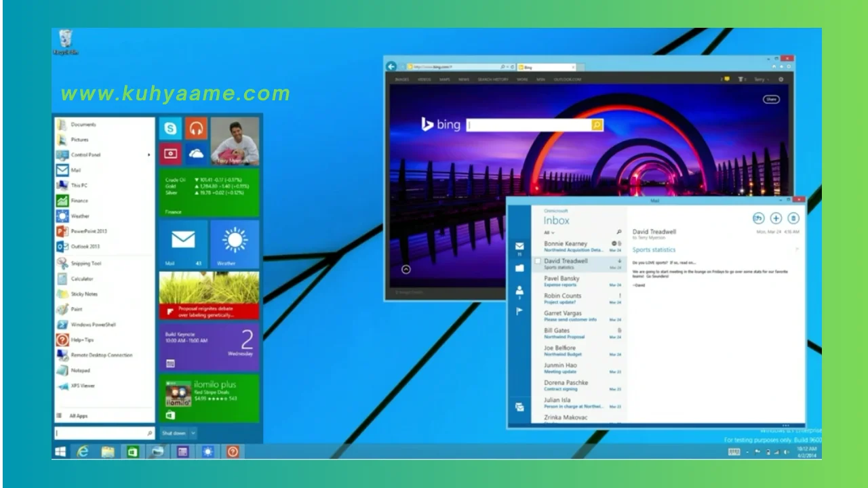Open the Terry Myerson user photo tile

(x=235, y=141)
